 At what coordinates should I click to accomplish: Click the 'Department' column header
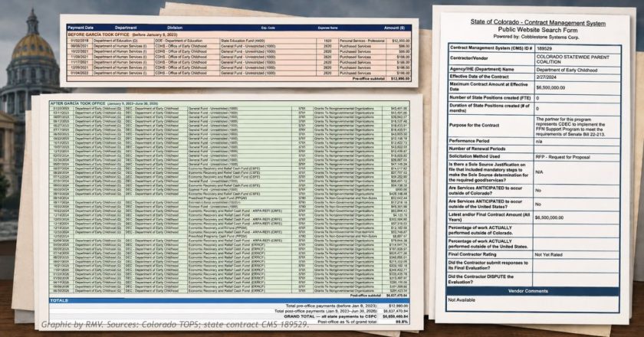(126, 28)
